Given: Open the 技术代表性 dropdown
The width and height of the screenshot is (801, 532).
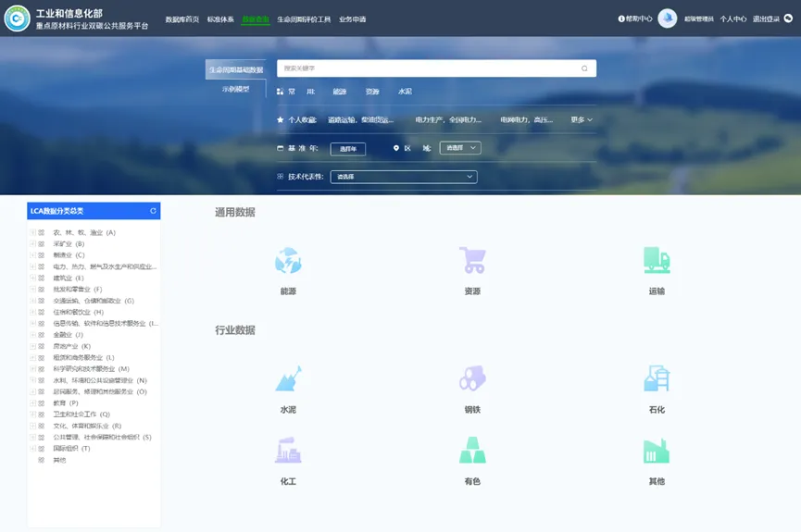Looking at the screenshot, I should pyautogui.click(x=404, y=177).
